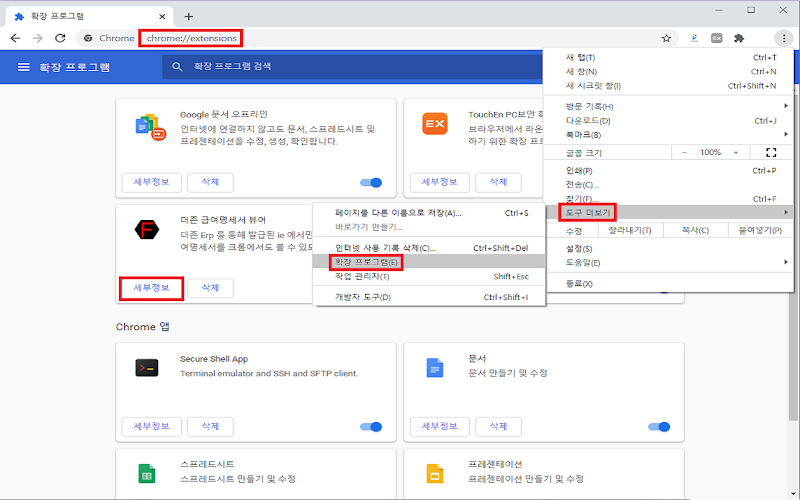800x500 pixels.
Task: Open 세부정보 for TouchEn PC보안
Action: click(x=439, y=182)
